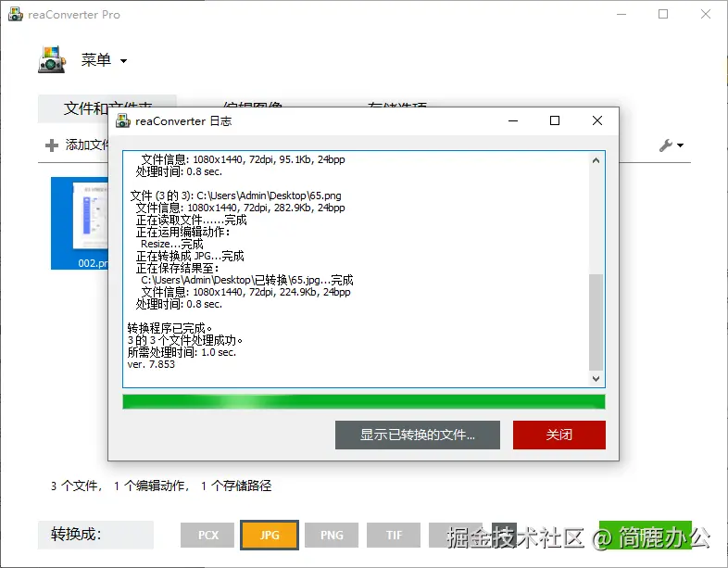
Task: Open the 菜单 dropdown menu
Action: (104, 60)
